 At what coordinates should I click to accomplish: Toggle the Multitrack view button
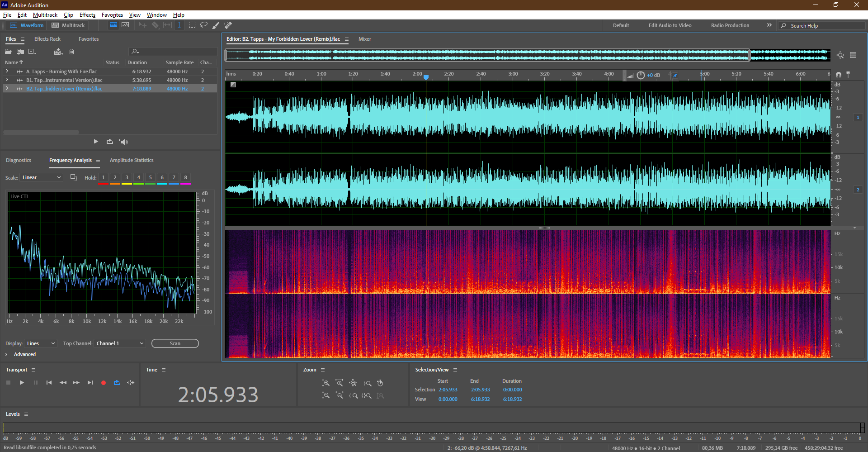(68, 25)
